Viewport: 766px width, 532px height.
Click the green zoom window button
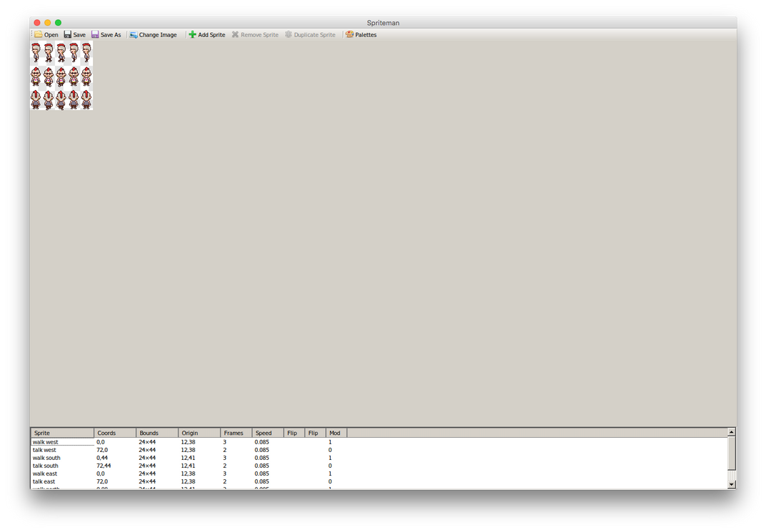(58, 22)
